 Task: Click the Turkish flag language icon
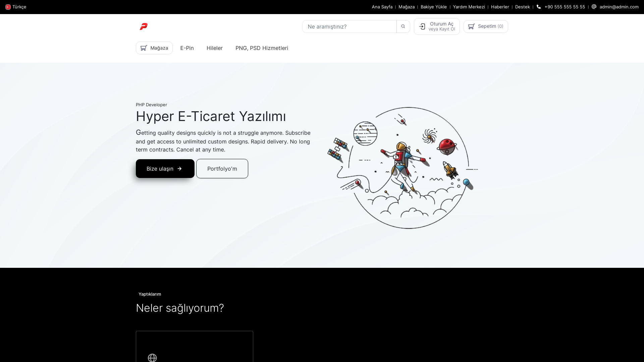click(x=8, y=7)
